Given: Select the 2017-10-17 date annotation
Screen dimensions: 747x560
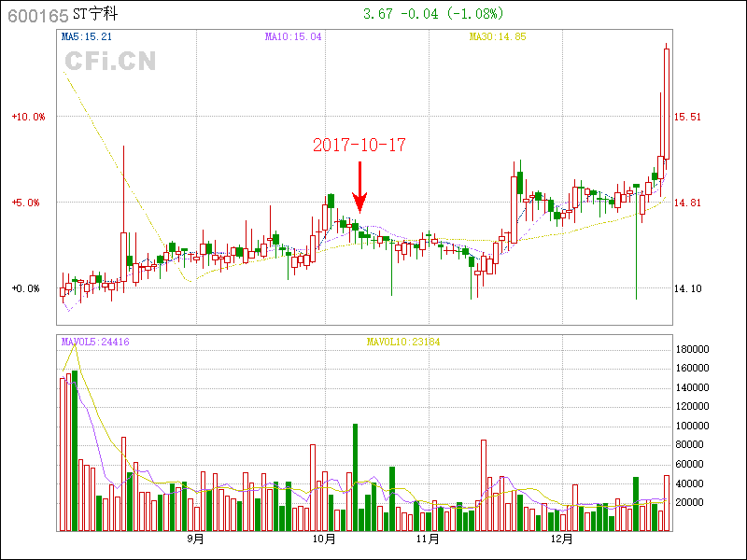Looking at the screenshot, I should (x=359, y=145).
